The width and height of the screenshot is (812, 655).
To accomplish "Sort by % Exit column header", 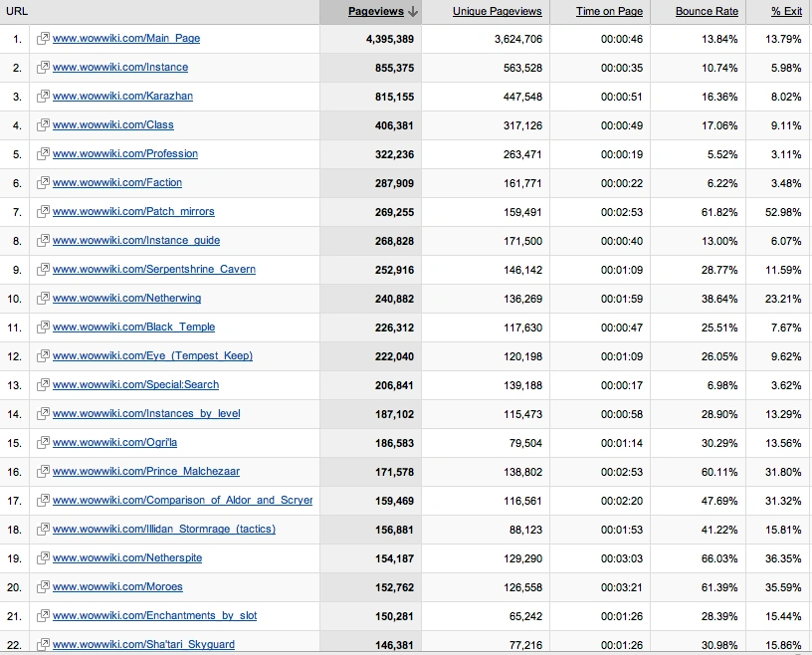I will 786,11.
